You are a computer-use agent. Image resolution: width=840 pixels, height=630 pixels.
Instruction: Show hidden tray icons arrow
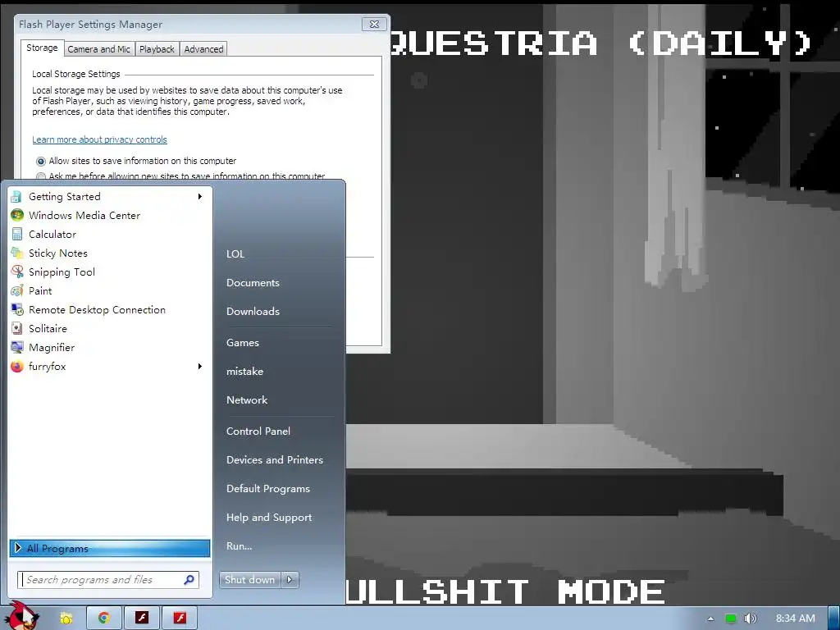point(710,619)
